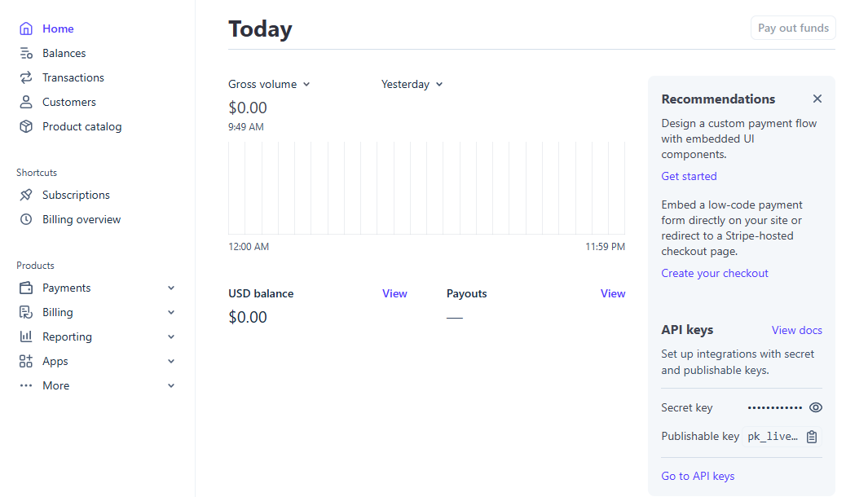Click the Billing overview clock icon
This screenshot has width=868, height=497.
(x=26, y=219)
